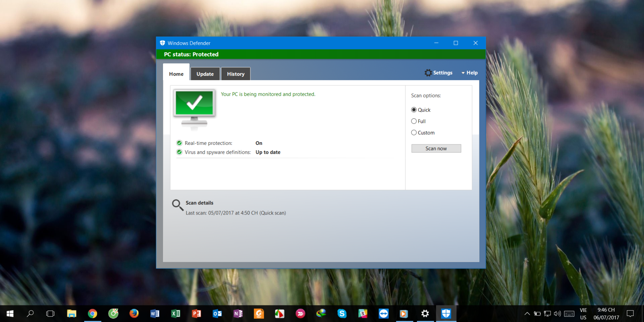Screen dimensions: 644x322
Task: Click the Settings gear icon
Action: [x=428, y=73]
